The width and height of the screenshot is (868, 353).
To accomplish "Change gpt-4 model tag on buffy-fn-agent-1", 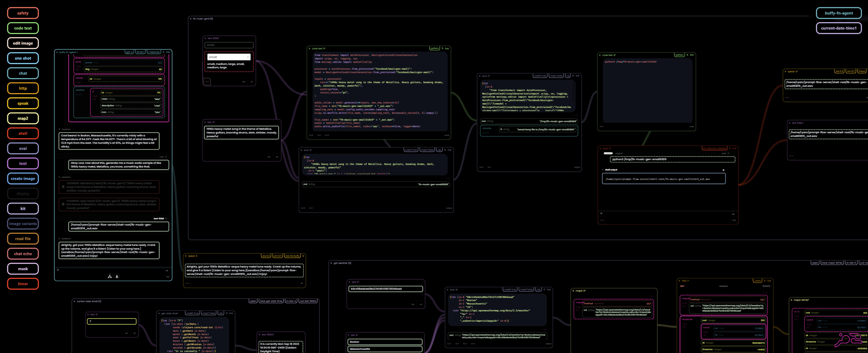I will [x=129, y=52].
